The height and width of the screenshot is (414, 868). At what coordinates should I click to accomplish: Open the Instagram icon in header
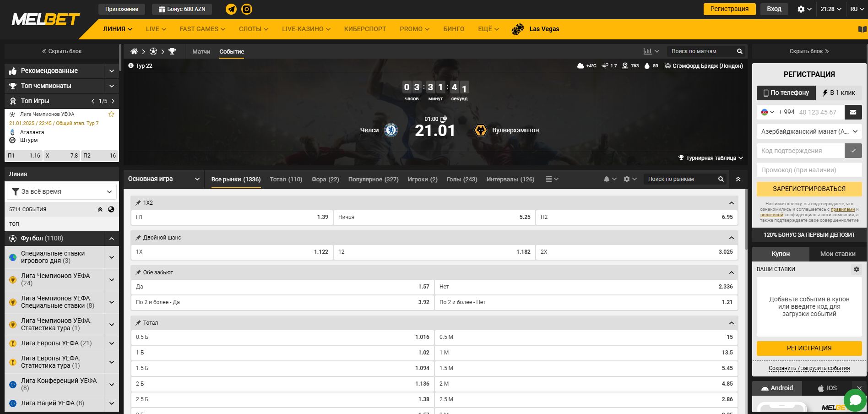247,9
